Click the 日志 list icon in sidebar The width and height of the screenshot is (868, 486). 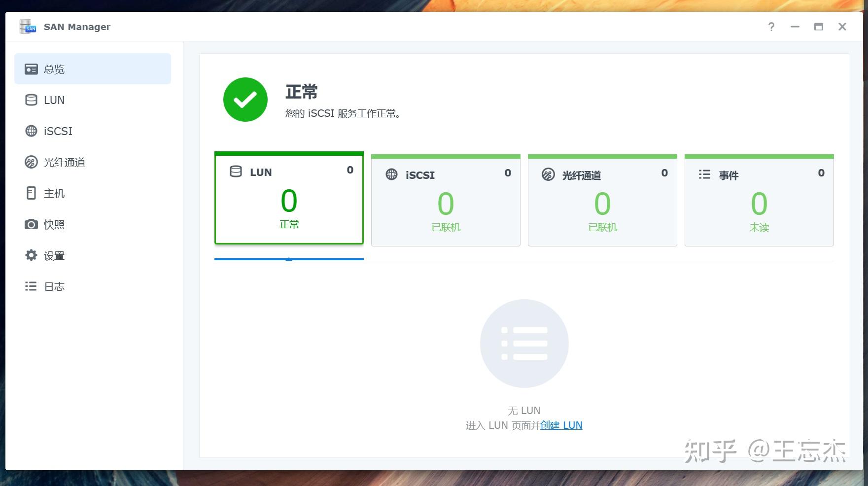pyautogui.click(x=31, y=286)
